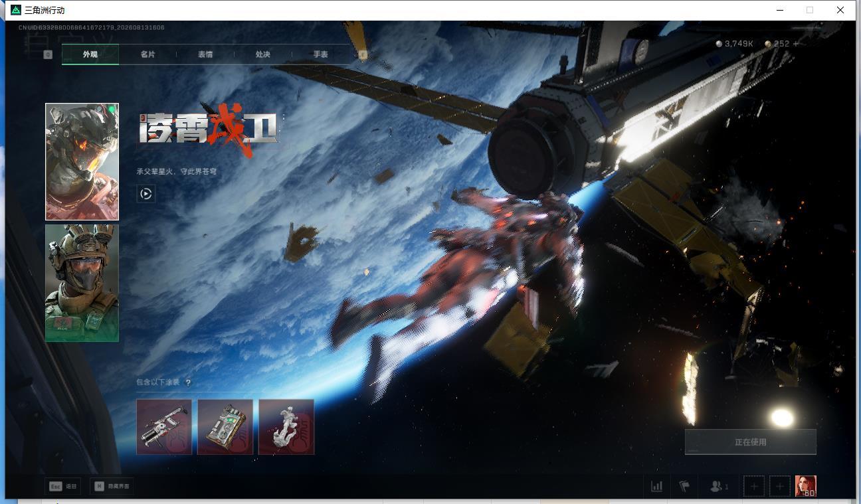Maximize the 三角洲行动 window

click(810, 10)
